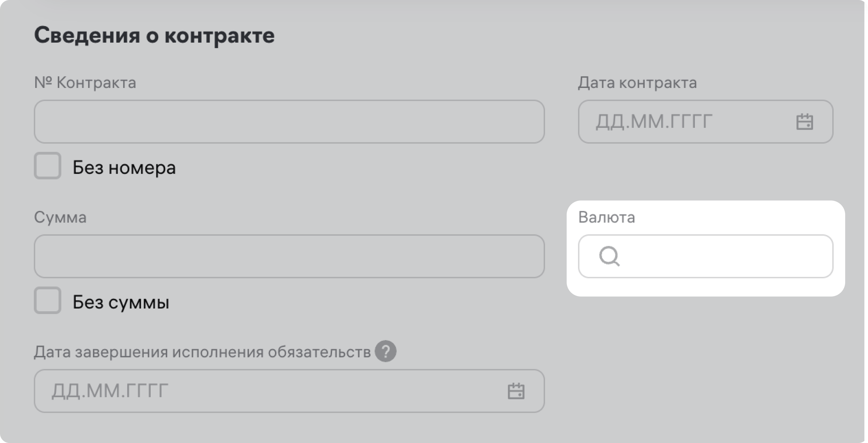Screen dimensions: 868x443
Task: Open calendar for Дата завершения исполнения обязательств
Action: pos(516,391)
